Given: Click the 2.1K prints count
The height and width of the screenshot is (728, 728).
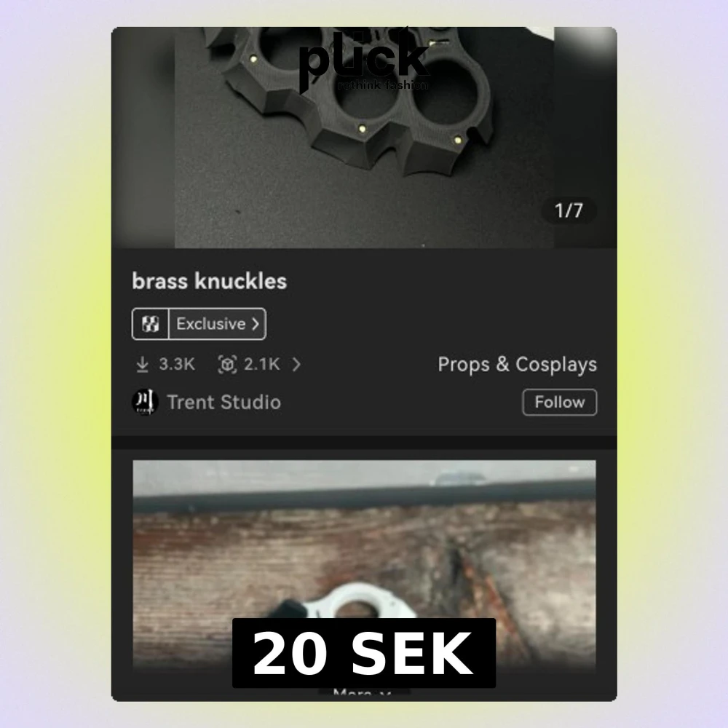Looking at the screenshot, I should pos(262,365).
